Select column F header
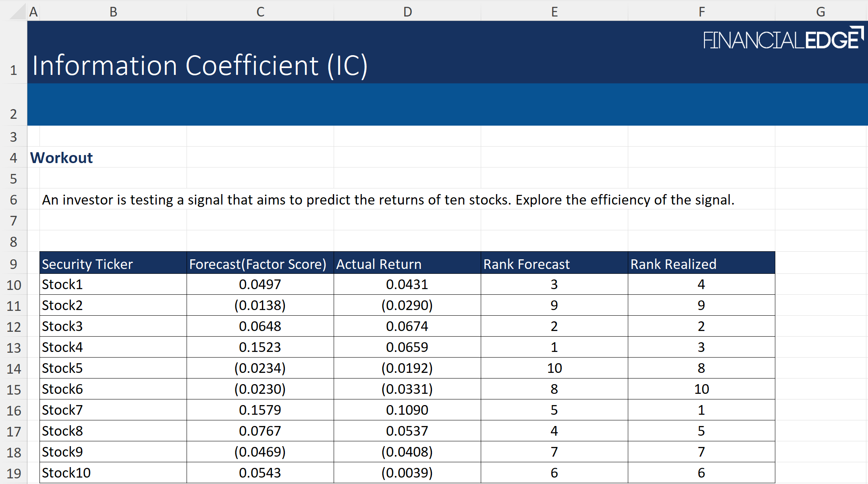Viewport: 868px width, 484px height. pos(701,12)
